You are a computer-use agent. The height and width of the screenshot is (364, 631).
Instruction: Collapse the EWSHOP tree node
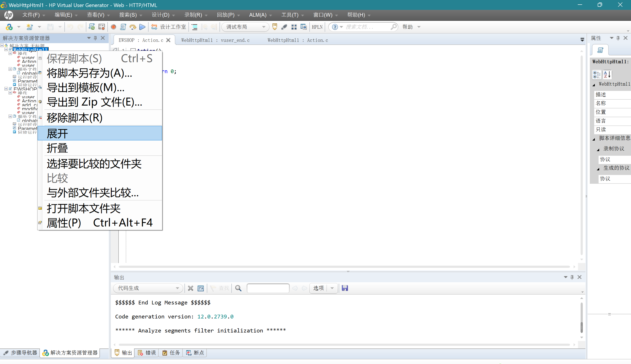click(6, 89)
